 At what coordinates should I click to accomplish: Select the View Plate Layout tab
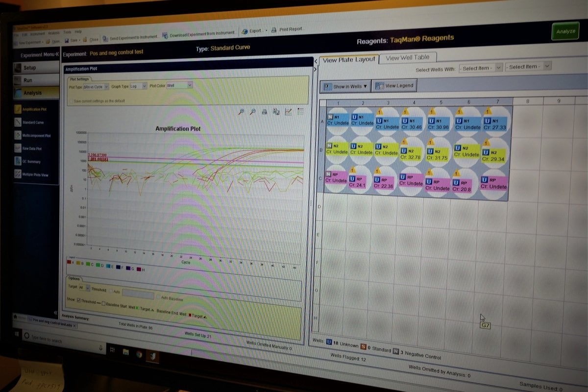(348, 59)
